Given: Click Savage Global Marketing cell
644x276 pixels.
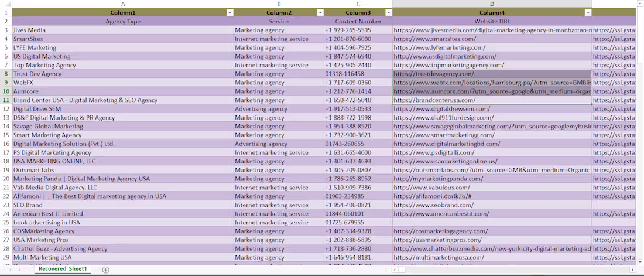Looking at the screenshot, I should point(123,126).
